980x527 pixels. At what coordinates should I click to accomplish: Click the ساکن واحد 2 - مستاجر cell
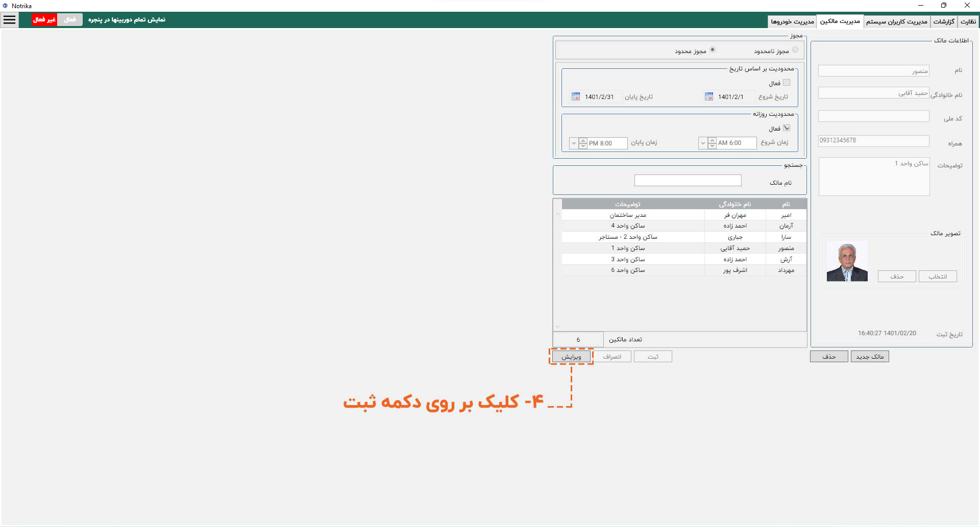click(633, 237)
